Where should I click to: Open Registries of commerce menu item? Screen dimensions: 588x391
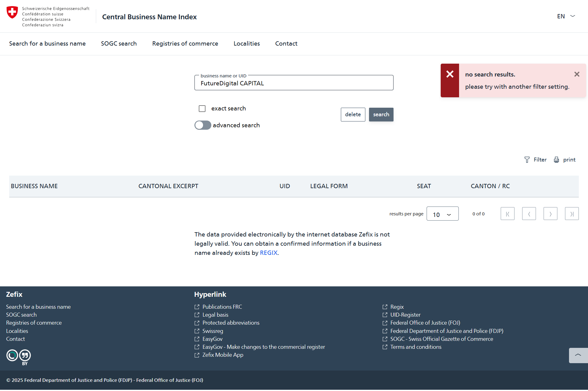coord(185,43)
